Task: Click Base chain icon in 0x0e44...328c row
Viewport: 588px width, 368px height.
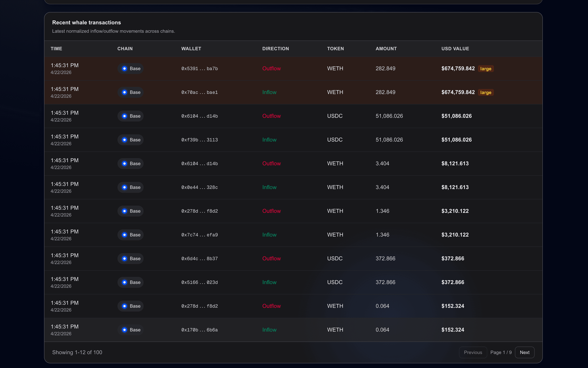Action: point(124,187)
